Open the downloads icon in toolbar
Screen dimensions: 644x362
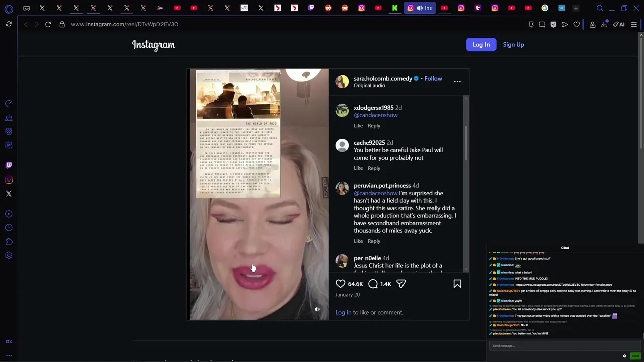pos(604,24)
